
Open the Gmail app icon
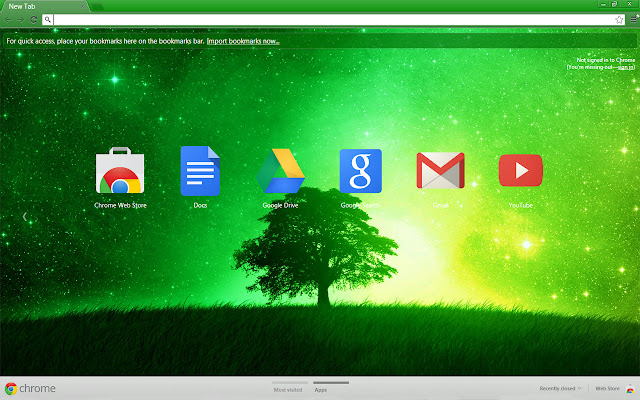(x=440, y=170)
